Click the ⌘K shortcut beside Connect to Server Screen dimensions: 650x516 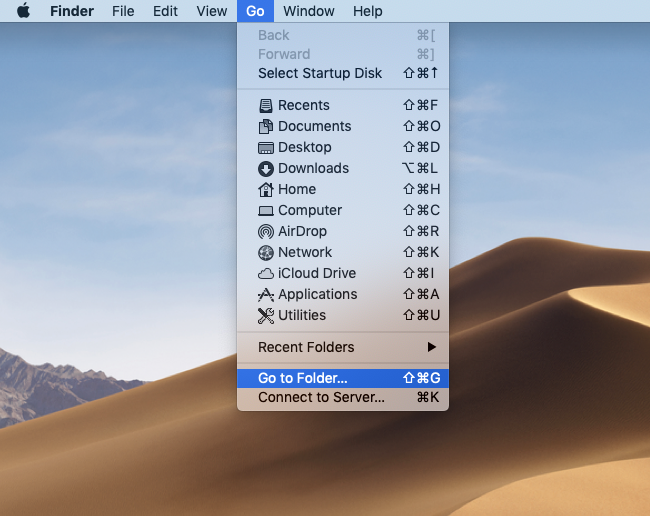(427, 397)
